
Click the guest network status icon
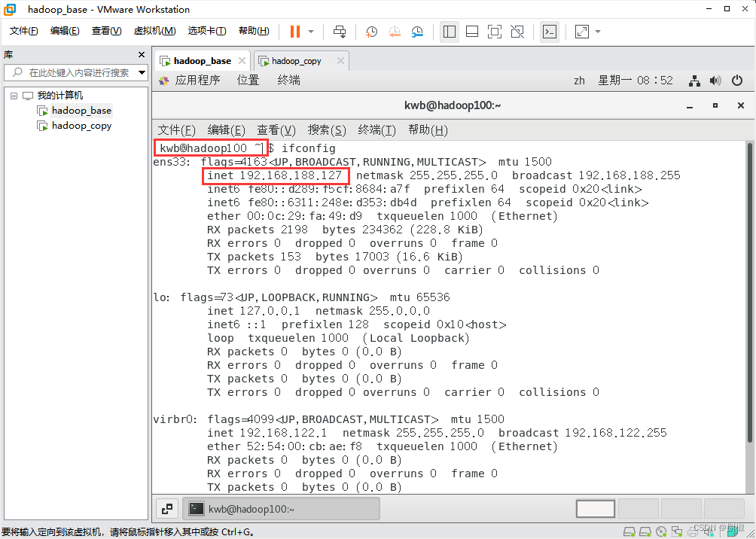coord(694,81)
